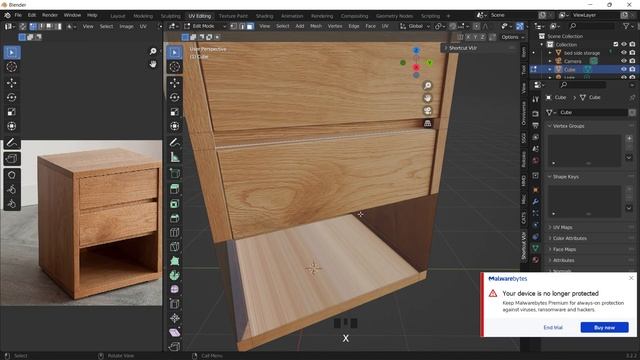Screen dimensions: 640x360
Task: Toggle X mirror axis in viewport header
Action: click(x=468, y=37)
